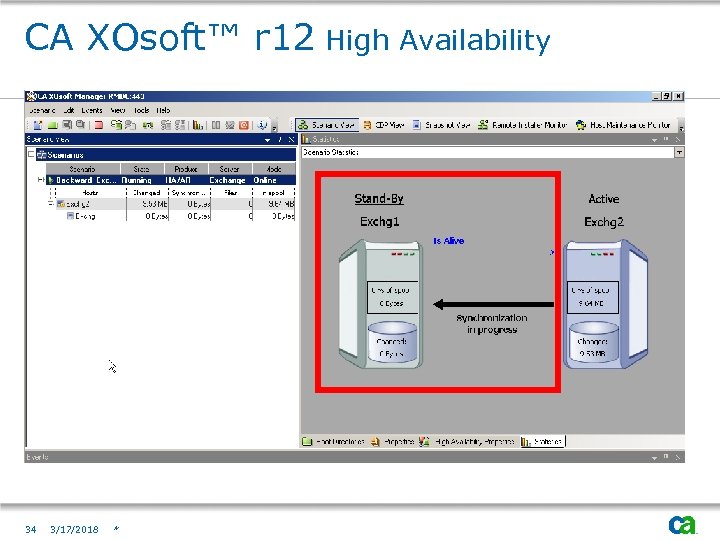720x540 pixels.
Task: Click the Product column header
Action: pos(186,169)
